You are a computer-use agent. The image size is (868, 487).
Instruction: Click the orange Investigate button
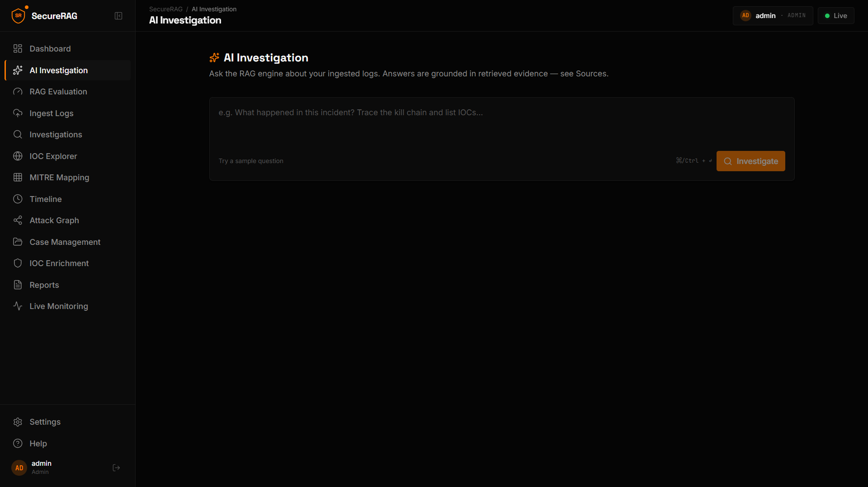pos(750,161)
